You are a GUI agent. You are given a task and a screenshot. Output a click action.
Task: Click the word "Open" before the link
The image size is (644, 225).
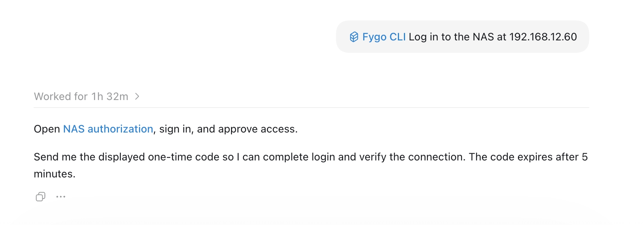coord(47,129)
